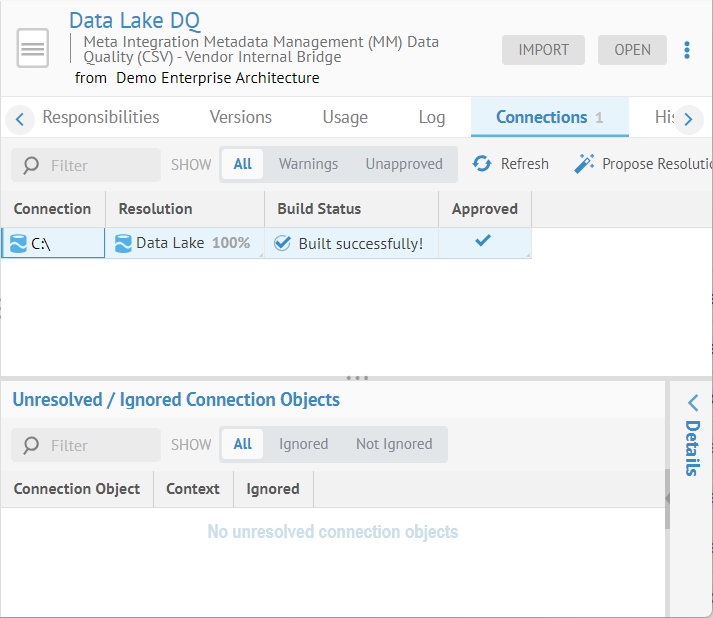Open the three-dot more options menu
The image size is (713, 618).
tap(687, 50)
